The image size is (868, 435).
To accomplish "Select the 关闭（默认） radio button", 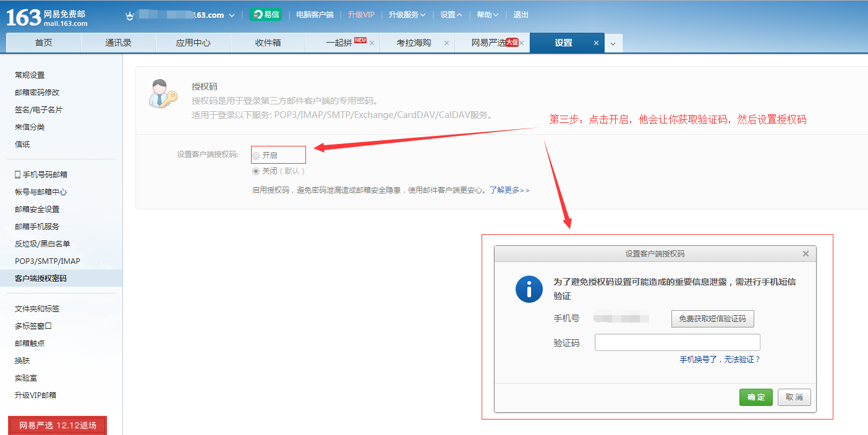I will [256, 171].
